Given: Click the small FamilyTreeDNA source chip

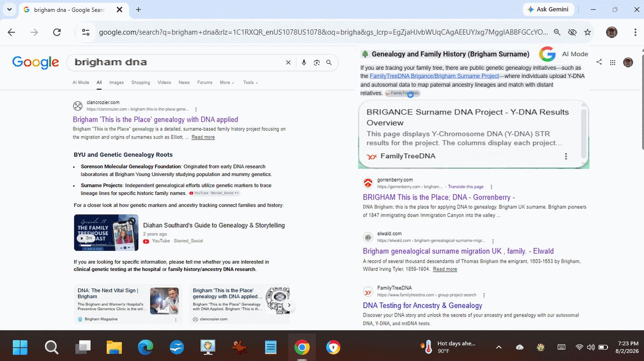Looking at the screenshot, I should pos(402,93).
